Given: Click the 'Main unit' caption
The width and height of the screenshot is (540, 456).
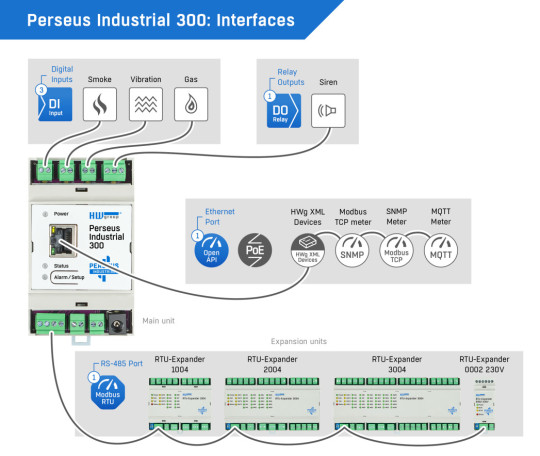Looking at the screenshot, I should pyautogui.click(x=158, y=321).
